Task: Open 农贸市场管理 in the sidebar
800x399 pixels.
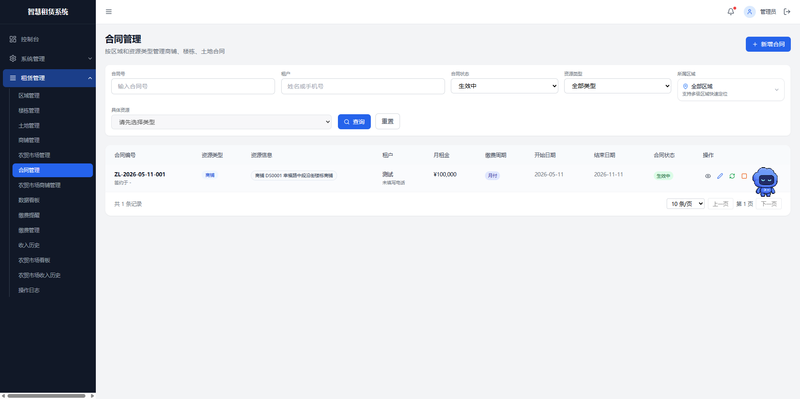Action: 34,155
